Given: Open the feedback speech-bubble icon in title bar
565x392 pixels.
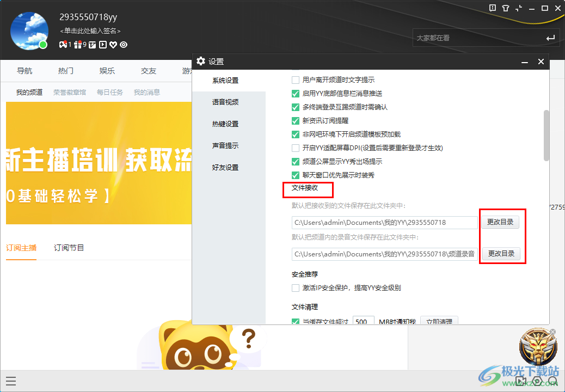Looking at the screenshot, I should (493, 8).
